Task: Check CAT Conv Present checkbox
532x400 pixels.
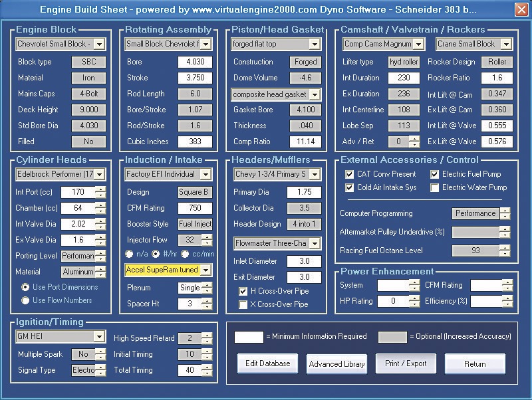Action: click(349, 174)
